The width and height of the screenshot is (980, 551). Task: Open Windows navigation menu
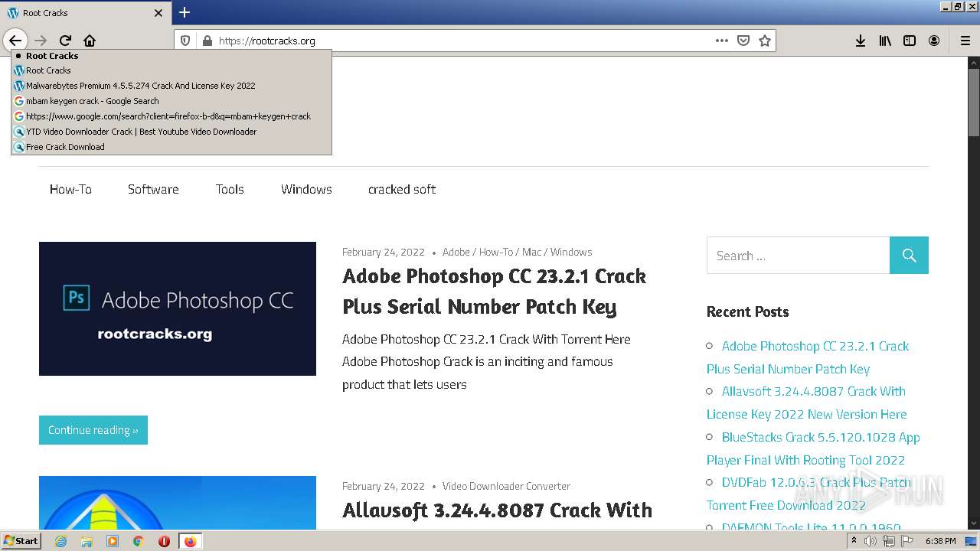tap(306, 189)
